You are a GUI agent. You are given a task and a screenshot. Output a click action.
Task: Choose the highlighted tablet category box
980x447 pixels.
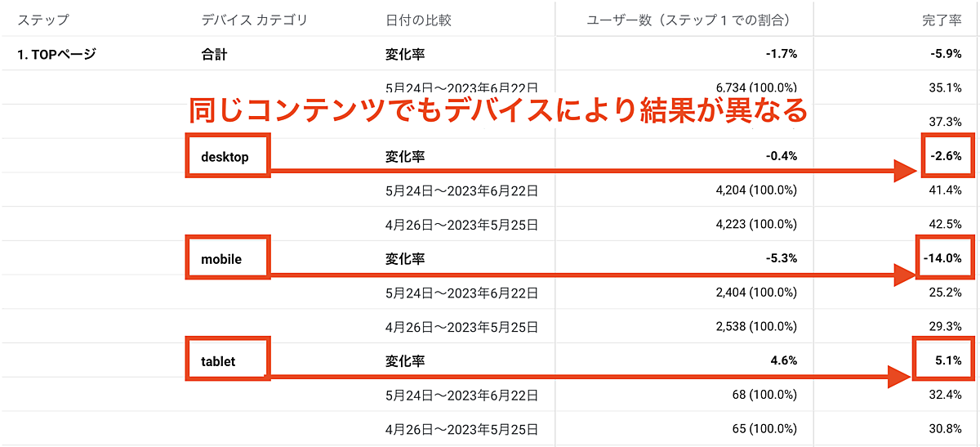click(x=227, y=360)
